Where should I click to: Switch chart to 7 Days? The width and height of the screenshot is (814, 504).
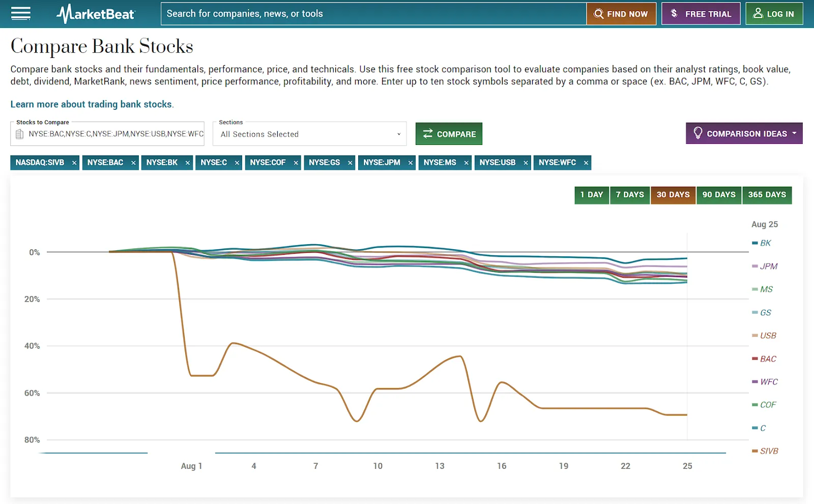630,195
